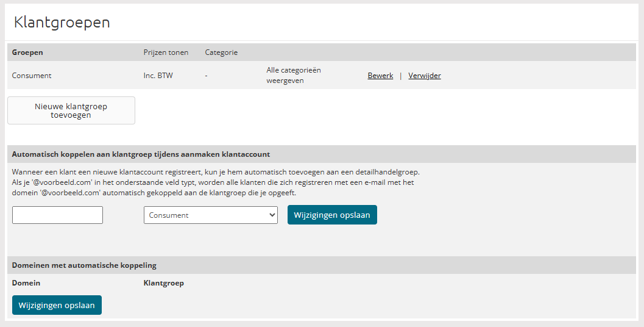Focus the email domain input field
Viewport: 644px width, 327px height.
point(57,215)
